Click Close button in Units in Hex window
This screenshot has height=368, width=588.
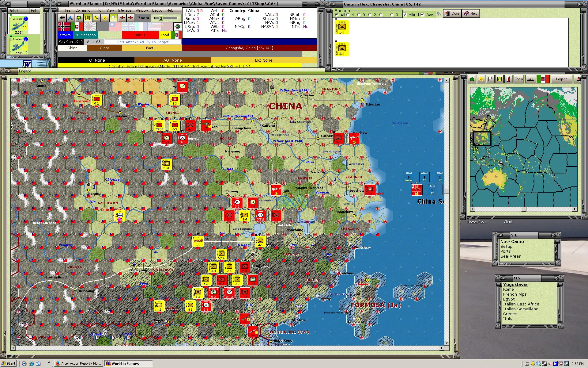tap(452, 13)
